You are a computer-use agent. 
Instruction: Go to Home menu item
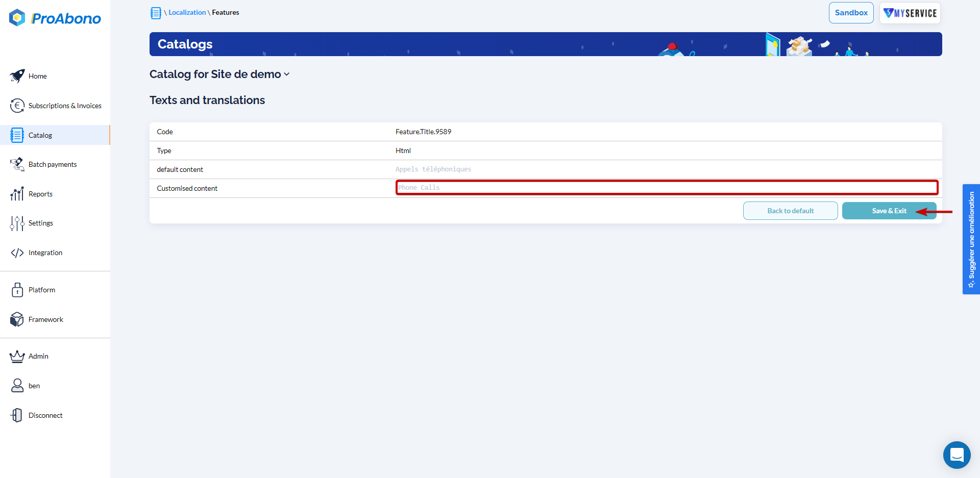pyautogui.click(x=38, y=76)
